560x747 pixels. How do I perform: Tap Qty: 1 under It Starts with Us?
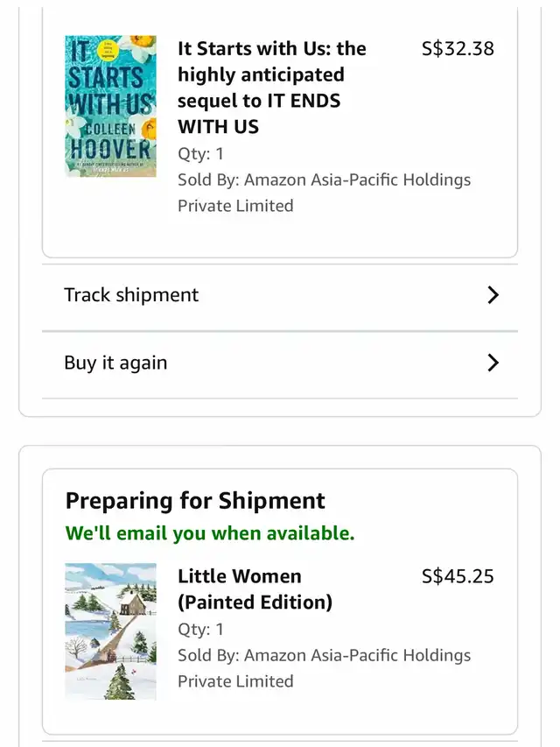coord(200,154)
